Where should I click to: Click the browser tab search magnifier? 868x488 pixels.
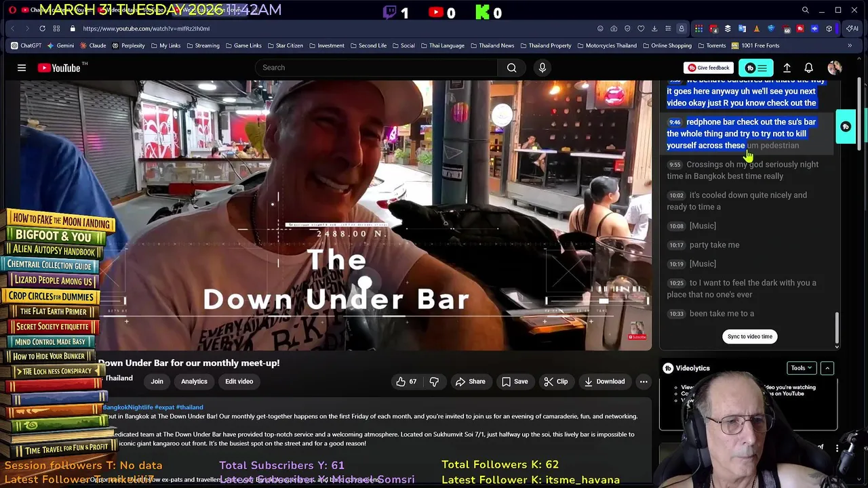click(805, 10)
